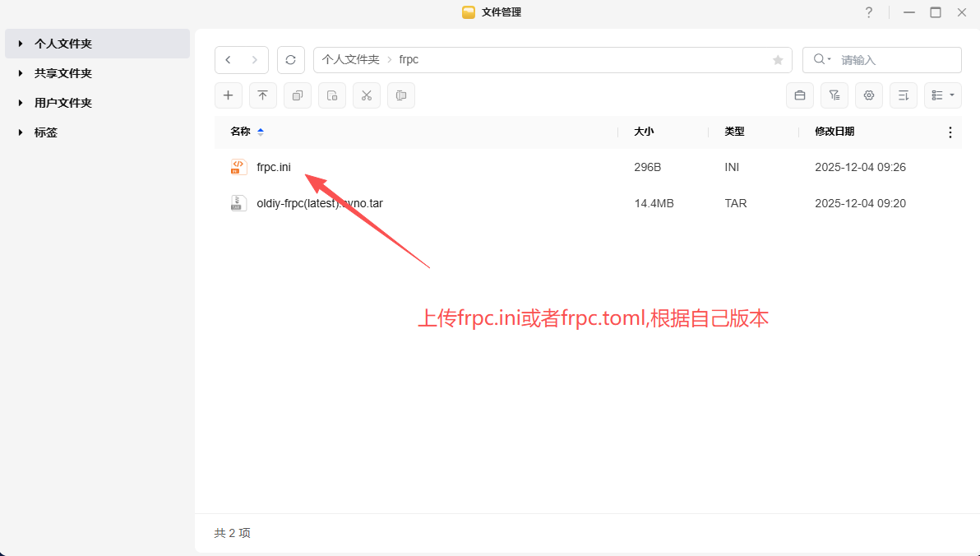Expand the 共享文件夹 tree node
The width and height of the screenshot is (980, 556).
click(21, 73)
